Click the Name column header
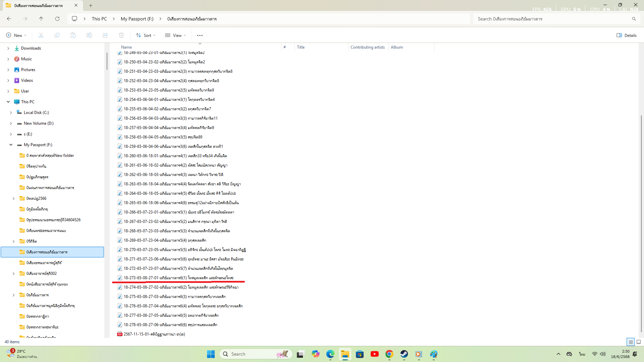Viewport: 644px width, 362px height. [x=126, y=47]
